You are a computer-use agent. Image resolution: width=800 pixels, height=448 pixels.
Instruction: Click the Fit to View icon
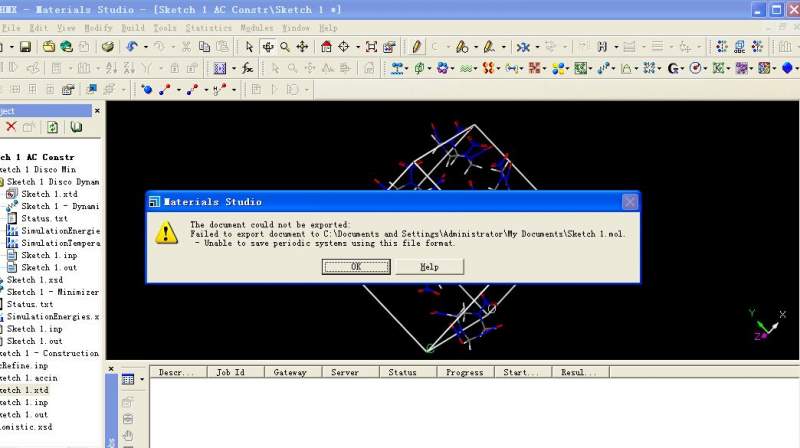coord(371,47)
